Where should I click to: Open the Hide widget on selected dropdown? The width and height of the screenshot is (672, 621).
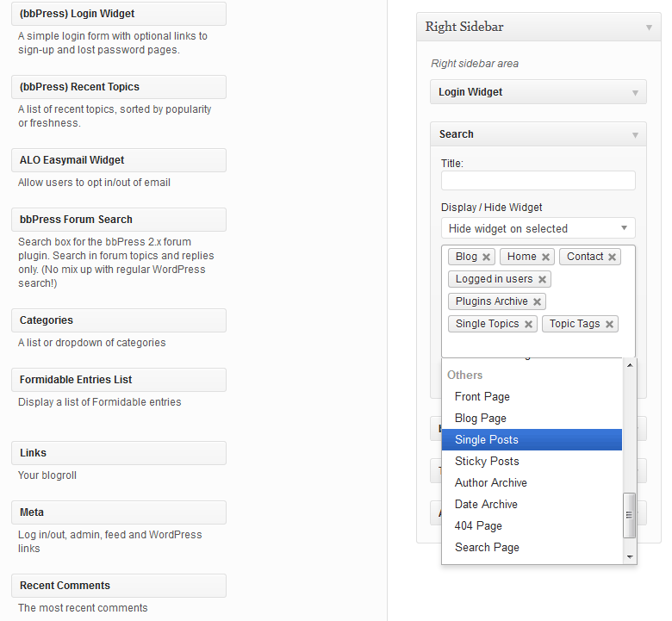click(538, 228)
